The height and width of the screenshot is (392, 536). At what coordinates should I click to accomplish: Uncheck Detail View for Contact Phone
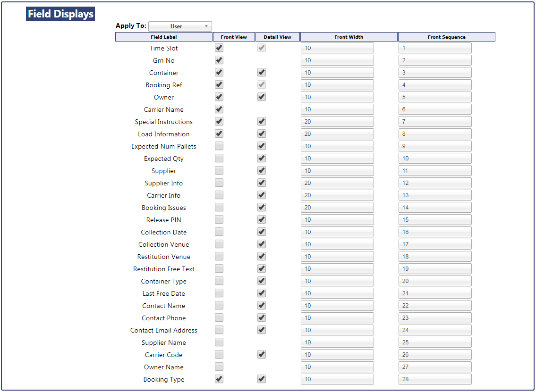coord(262,318)
